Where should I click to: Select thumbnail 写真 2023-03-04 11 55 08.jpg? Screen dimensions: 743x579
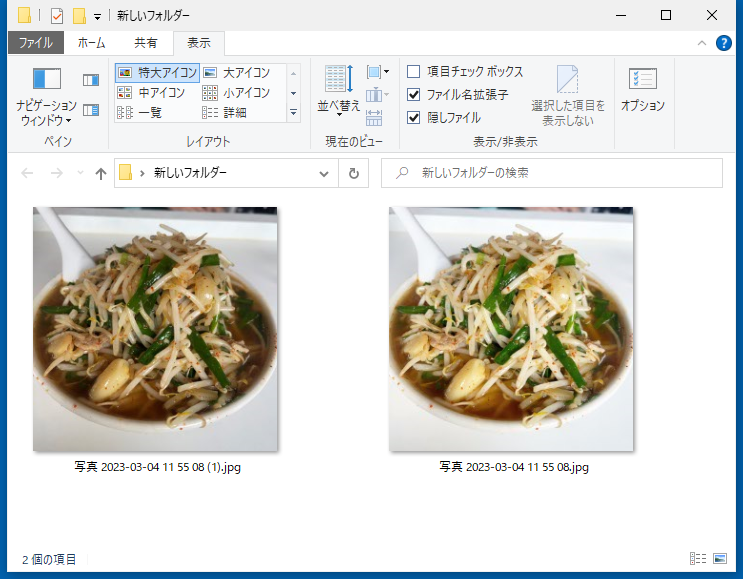[x=511, y=329]
